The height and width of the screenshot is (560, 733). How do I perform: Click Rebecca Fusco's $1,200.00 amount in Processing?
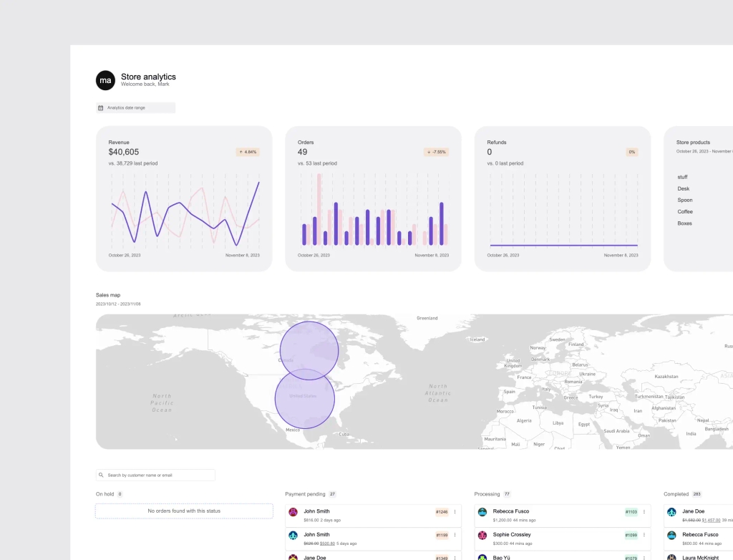(502, 520)
